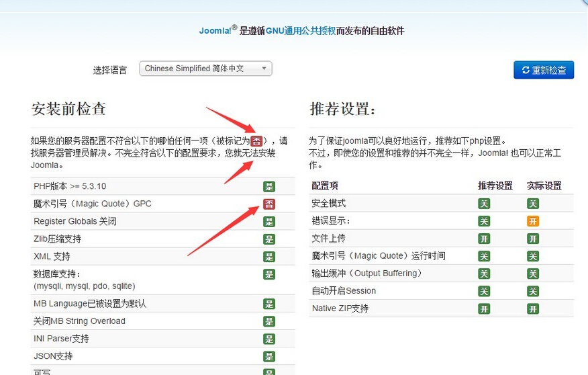Image resolution: width=588 pixels, height=375 pixels.
Task: Click the 是 badge for 关闭MB String Overload
Action: pyautogui.click(x=269, y=321)
